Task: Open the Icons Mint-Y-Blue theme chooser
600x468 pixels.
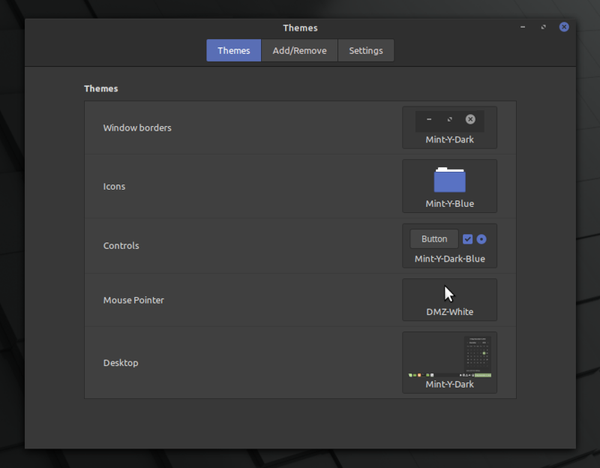Action: (x=450, y=186)
